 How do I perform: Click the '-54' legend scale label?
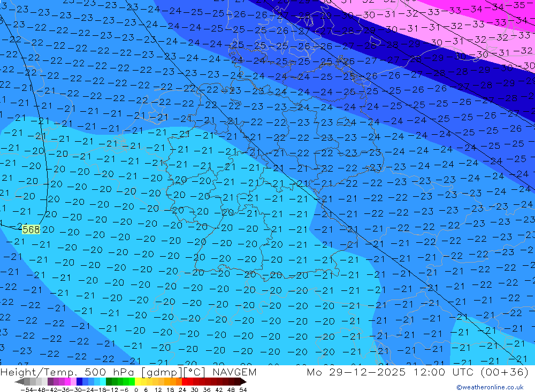(27, 390)
